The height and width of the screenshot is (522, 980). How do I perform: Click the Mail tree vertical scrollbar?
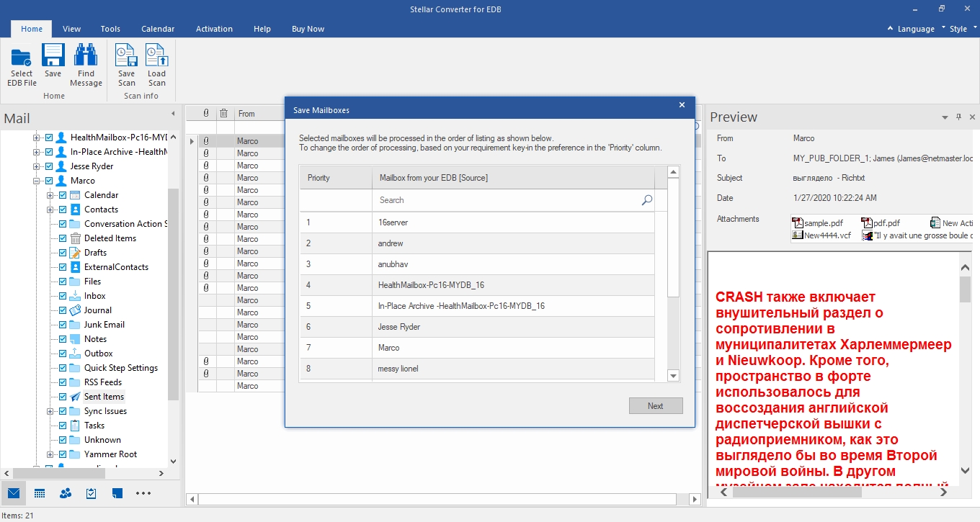173,294
